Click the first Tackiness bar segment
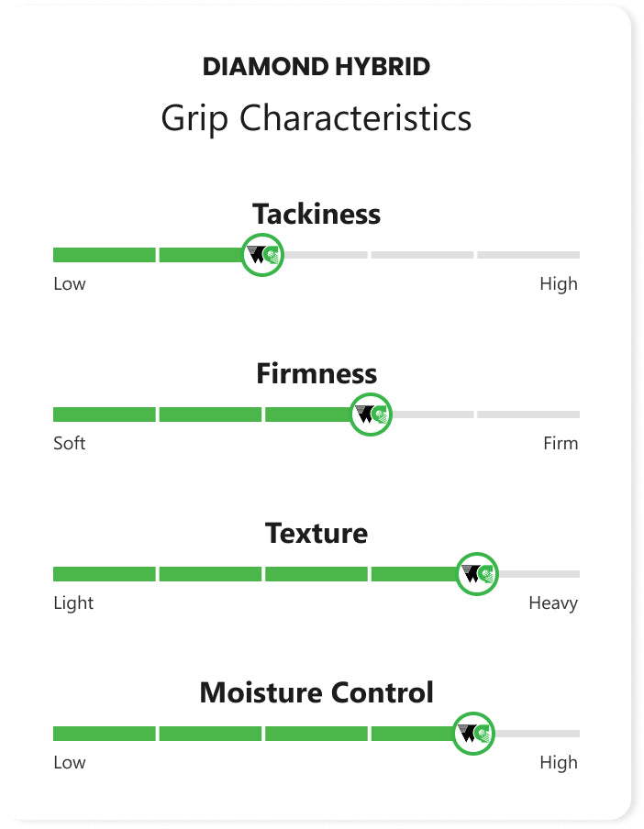This screenshot has height=829, width=644. click(104, 255)
